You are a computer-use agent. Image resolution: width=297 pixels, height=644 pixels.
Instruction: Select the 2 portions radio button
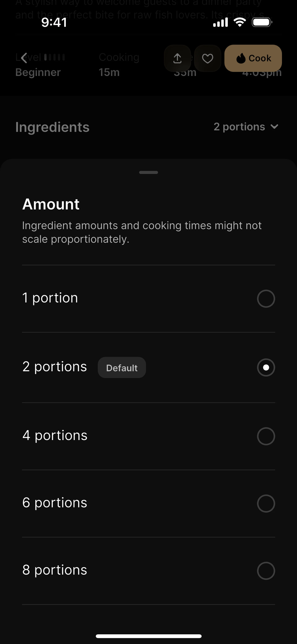[266, 367]
